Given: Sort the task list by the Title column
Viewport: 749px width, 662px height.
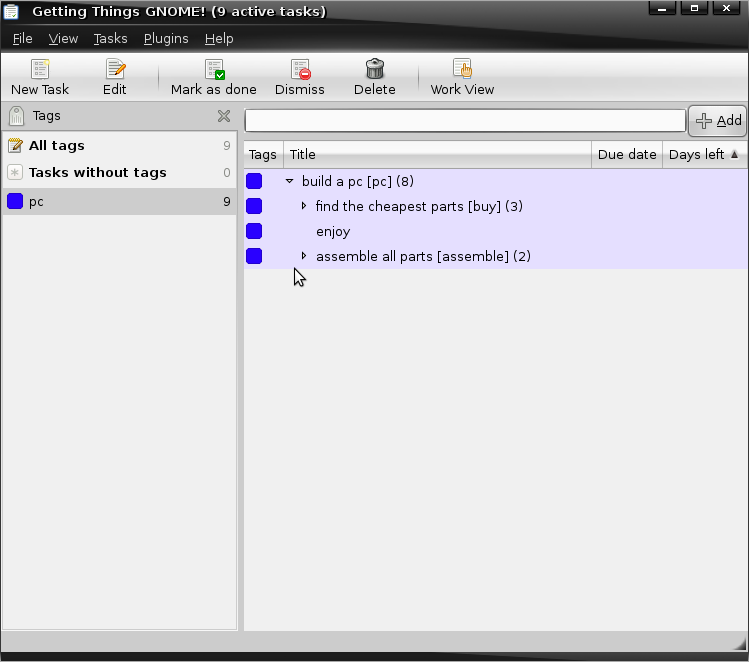Looking at the screenshot, I should point(437,154).
